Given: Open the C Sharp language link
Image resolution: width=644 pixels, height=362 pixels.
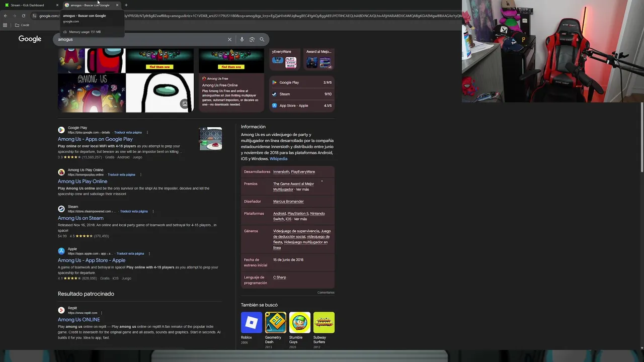Looking at the screenshot, I should pos(280,278).
